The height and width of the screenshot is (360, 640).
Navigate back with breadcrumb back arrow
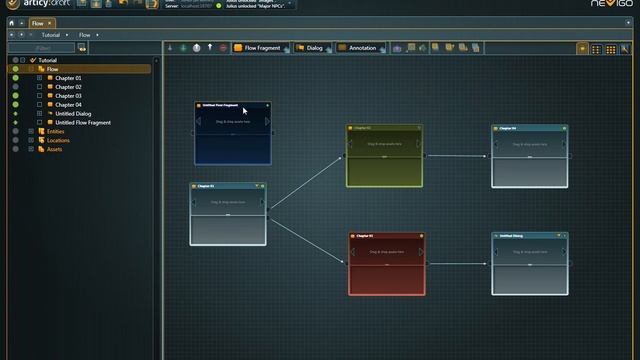coord(11,35)
